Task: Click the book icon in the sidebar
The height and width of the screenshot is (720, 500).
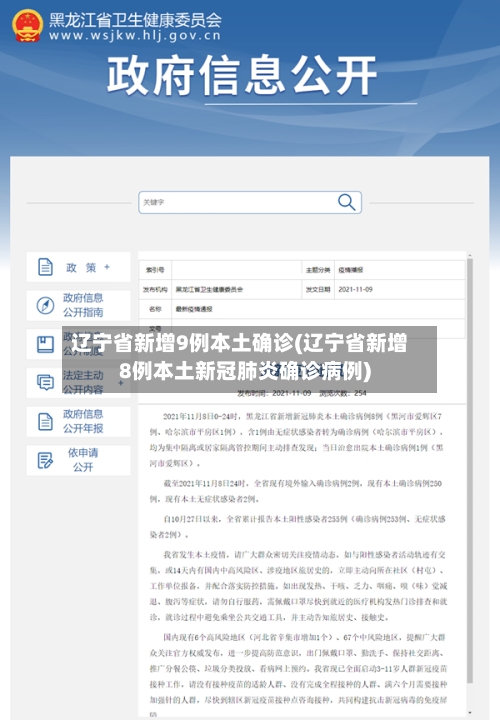Action: coord(45,344)
